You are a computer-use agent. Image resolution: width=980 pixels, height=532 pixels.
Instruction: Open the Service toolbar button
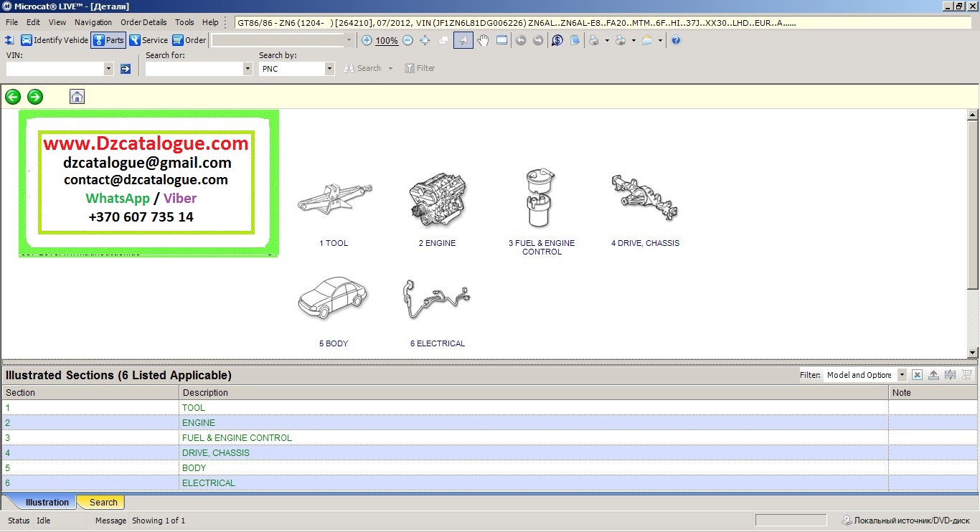(x=149, y=40)
